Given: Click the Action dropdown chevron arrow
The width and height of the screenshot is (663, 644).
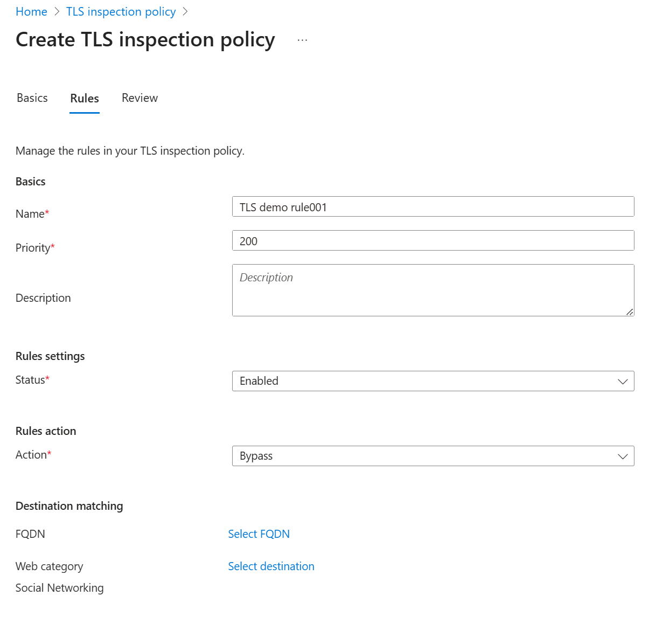Looking at the screenshot, I should click(623, 456).
